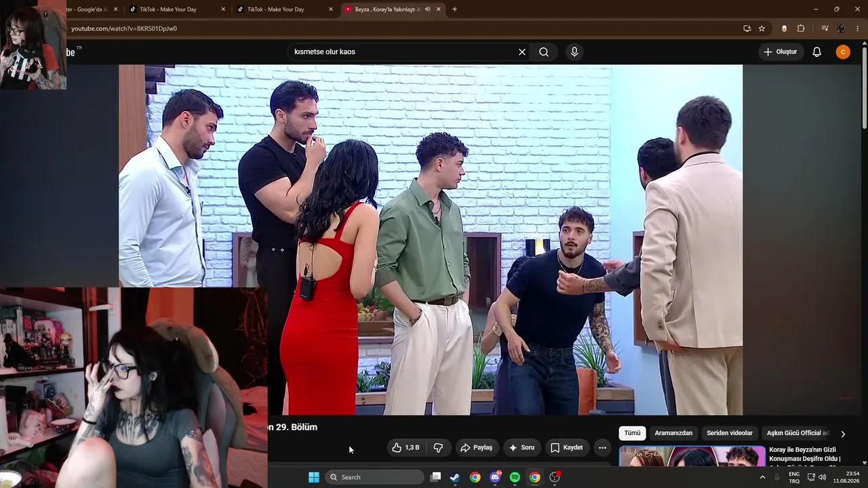Viewport: 868px width, 488px height.
Task: Open a new browser tab
Action: click(x=454, y=9)
